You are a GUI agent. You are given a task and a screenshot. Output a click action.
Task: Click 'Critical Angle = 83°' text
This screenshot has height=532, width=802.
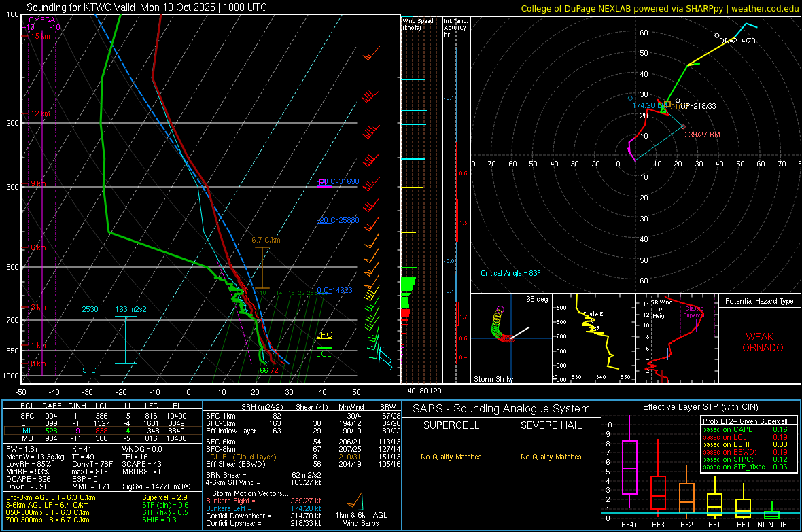point(510,273)
